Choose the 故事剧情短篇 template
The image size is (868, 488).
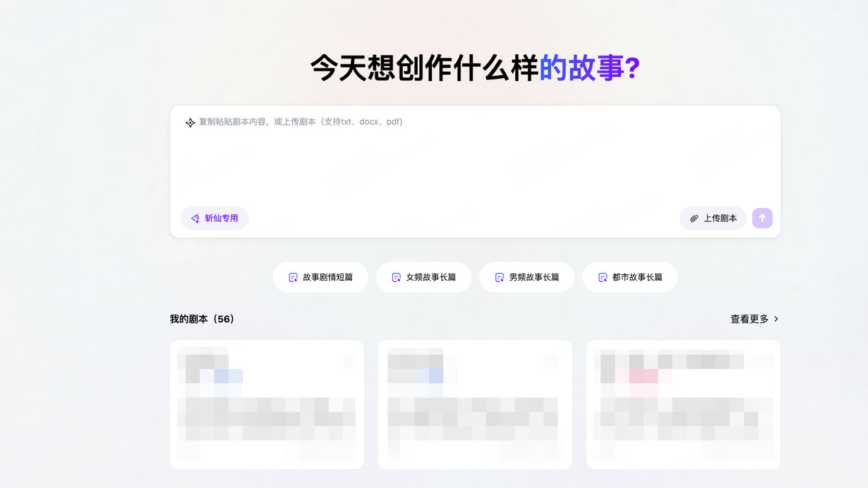click(321, 277)
